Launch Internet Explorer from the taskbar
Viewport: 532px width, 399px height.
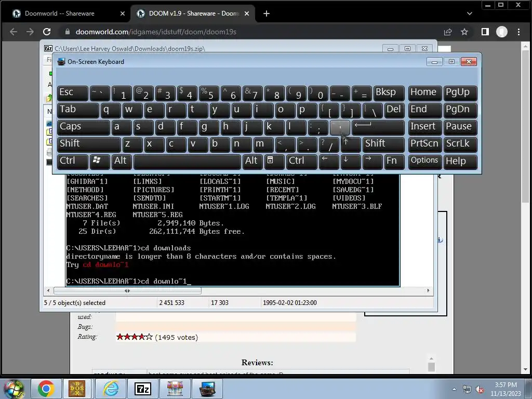[111, 389]
